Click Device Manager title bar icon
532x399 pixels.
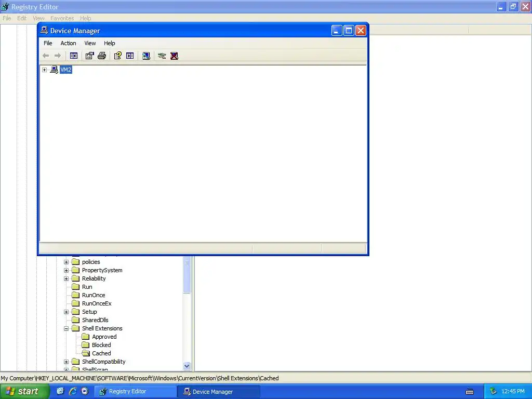point(44,30)
